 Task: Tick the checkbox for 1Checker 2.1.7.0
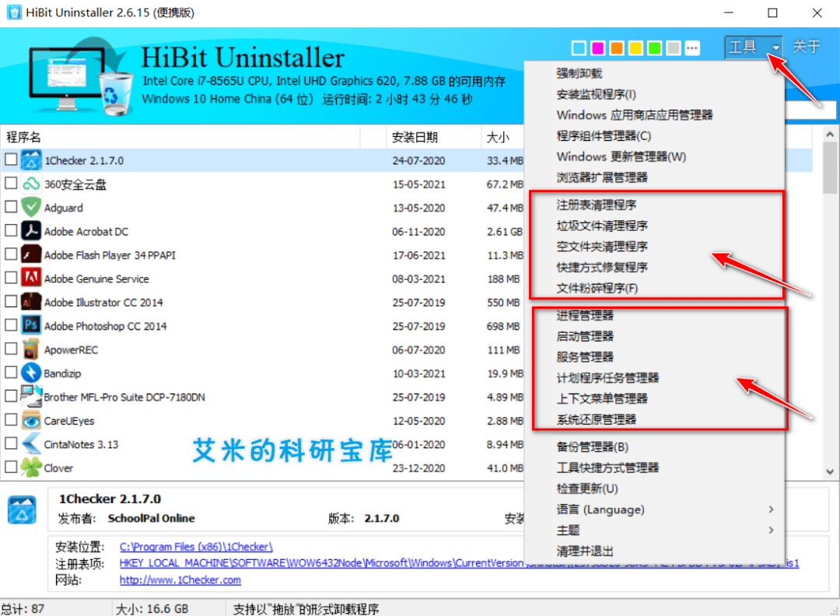pyautogui.click(x=11, y=159)
